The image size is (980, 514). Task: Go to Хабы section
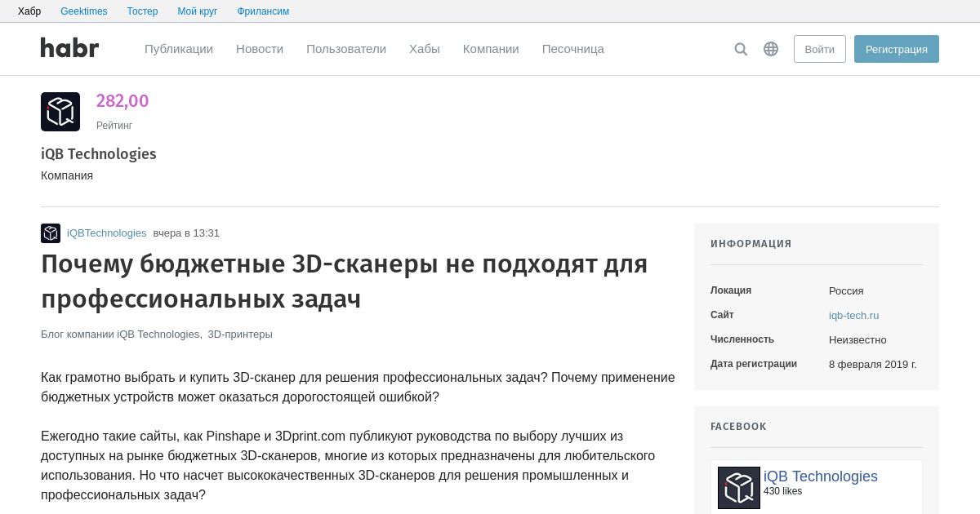(x=425, y=49)
